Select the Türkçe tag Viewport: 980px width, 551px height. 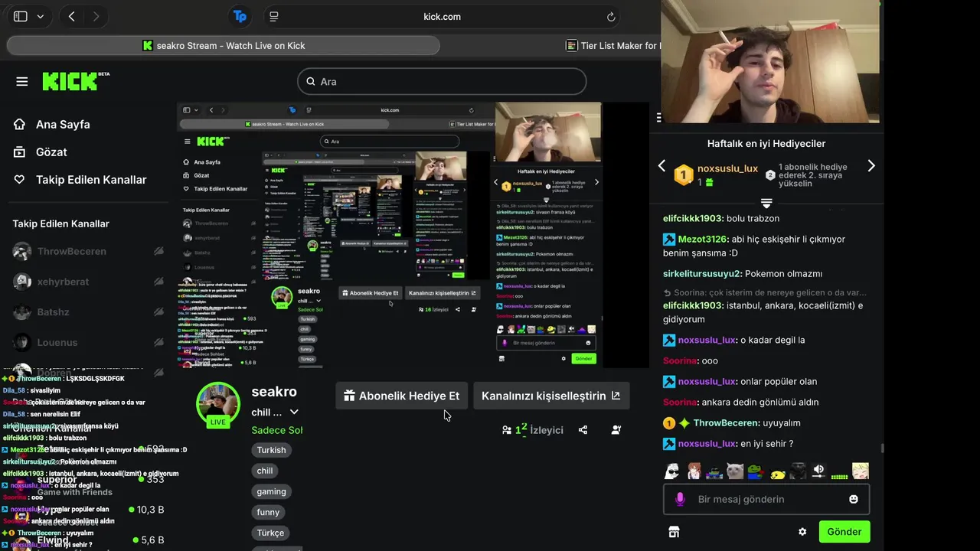click(270, 533)
